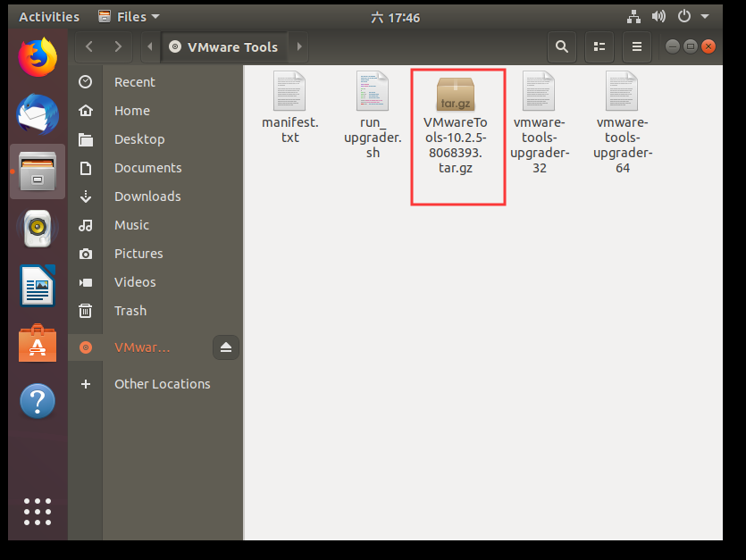This screenshot has width=746, height=560.
Task: Select the run_upgrader.sh script
Action: (x=373, y=115)
